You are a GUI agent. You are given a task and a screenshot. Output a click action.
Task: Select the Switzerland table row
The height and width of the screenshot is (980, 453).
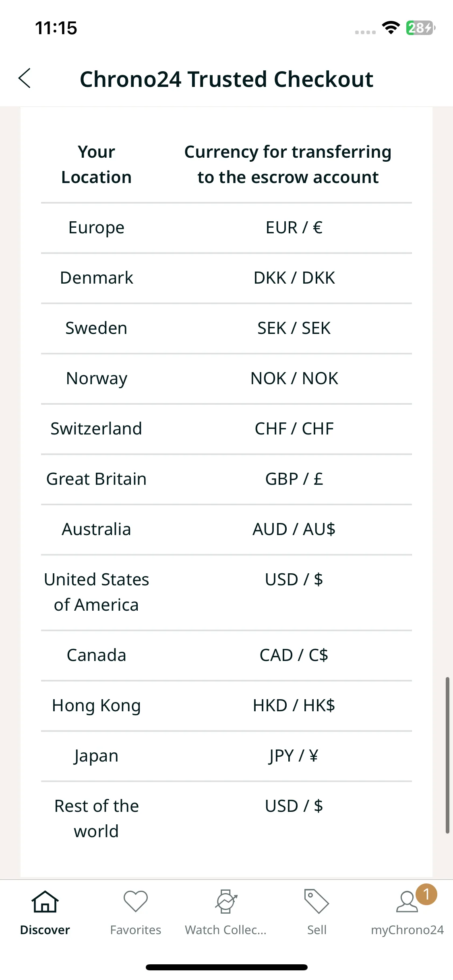point(226,429)
